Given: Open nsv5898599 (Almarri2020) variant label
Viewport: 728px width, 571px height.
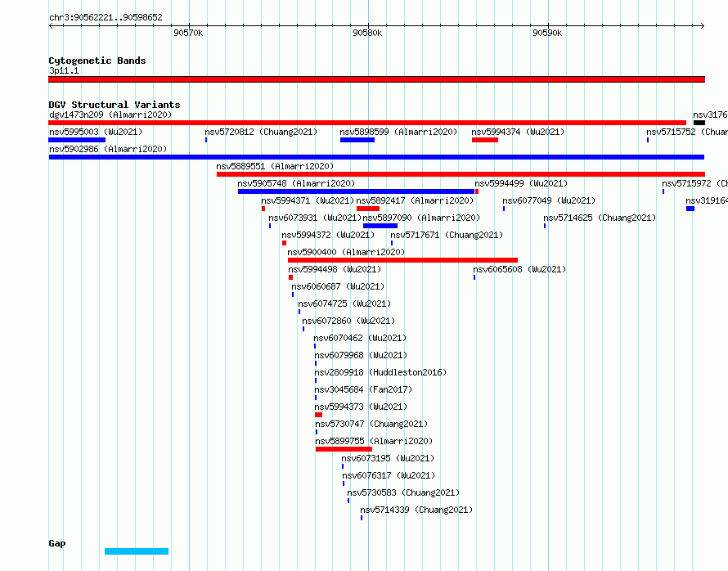Looking at the screenshot, I should [398, 132].
